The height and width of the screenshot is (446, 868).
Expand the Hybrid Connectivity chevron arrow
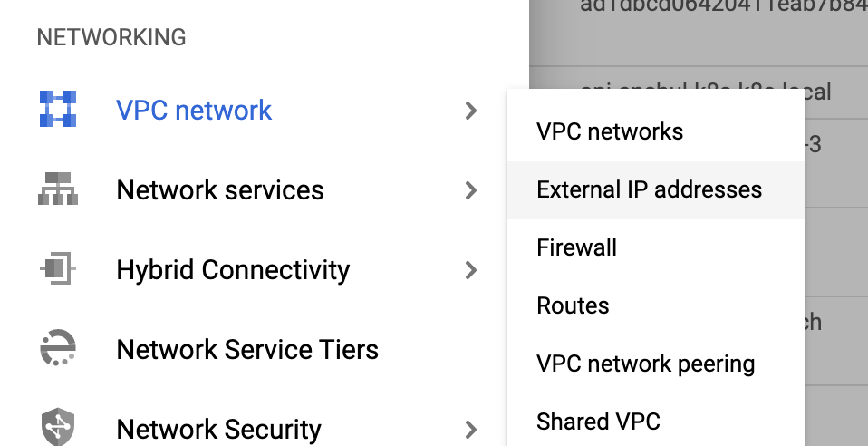click(x=471, y=270)
